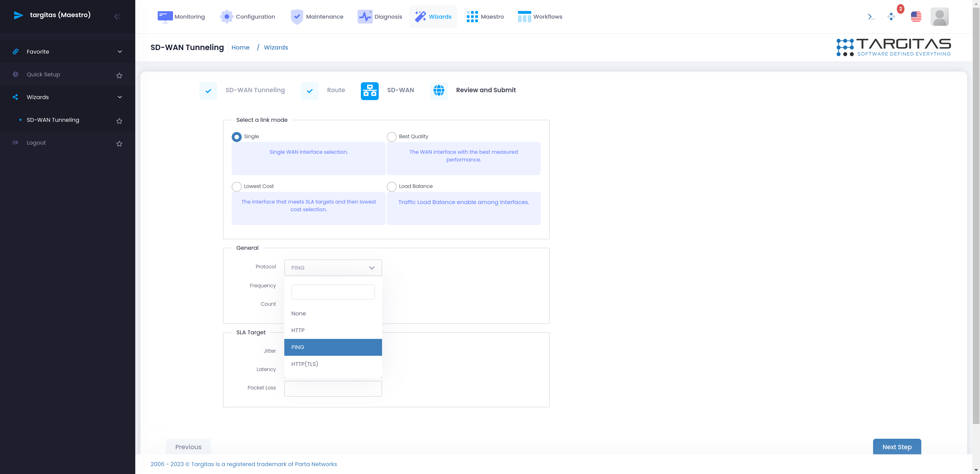Click the SD-WAN step icon
Image resolution: width=980 pixels, height=474 pixels.
click(369, 90)
